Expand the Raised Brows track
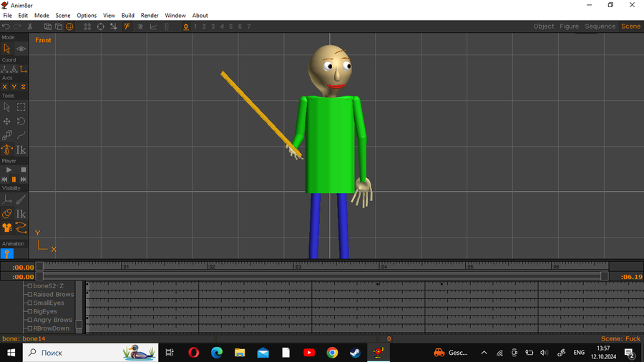The width and height of the screenshot is (644, 362). [29, 294]
